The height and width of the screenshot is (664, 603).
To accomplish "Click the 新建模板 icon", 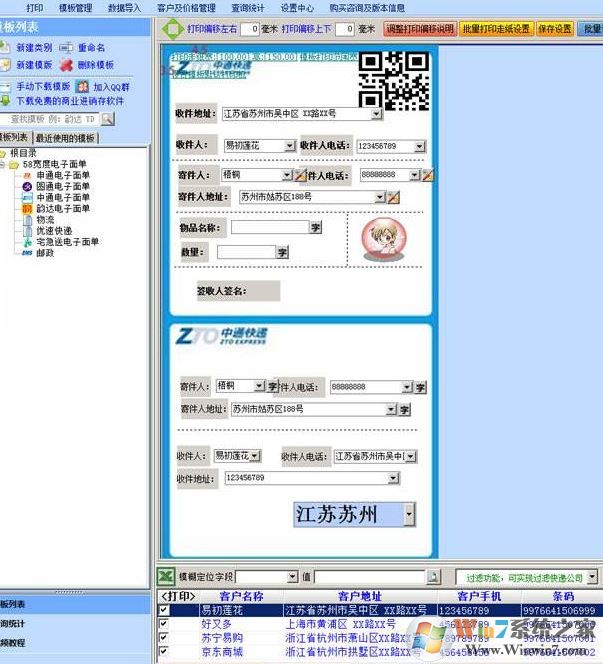I will click(5, 65).
